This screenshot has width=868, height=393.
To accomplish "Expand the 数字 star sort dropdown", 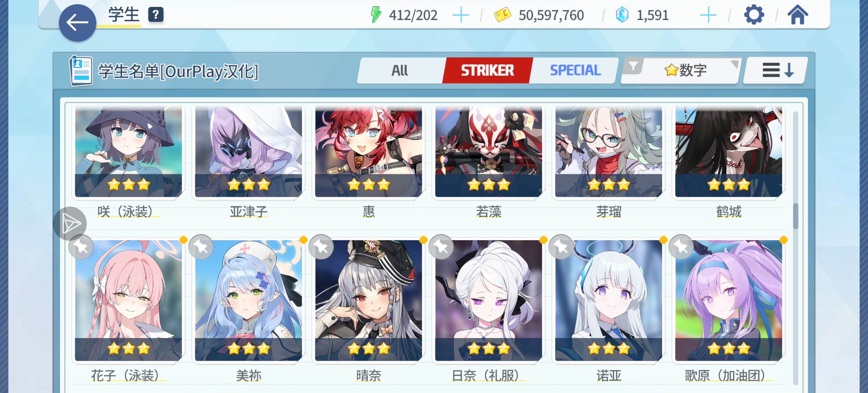I will point(686,70).
